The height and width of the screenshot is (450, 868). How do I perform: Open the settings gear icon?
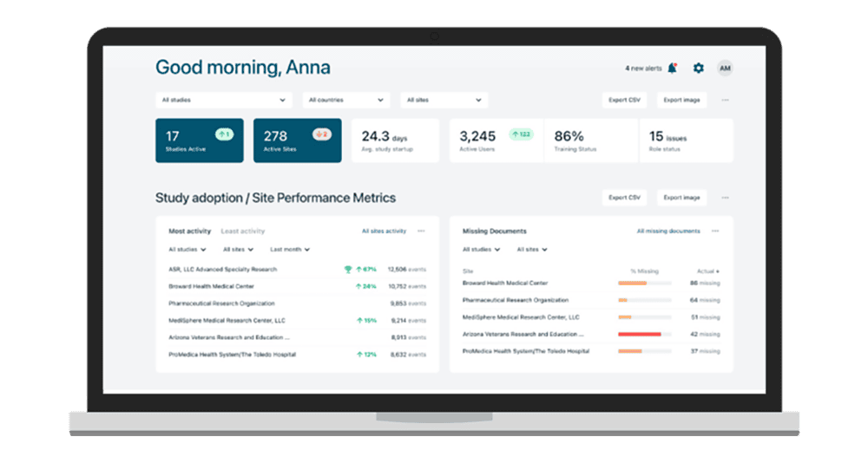699,68
